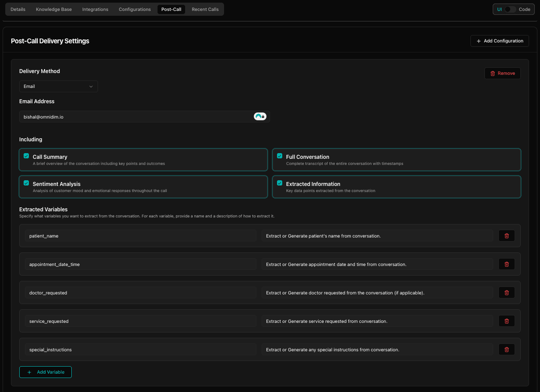
Task: Click the Add Variable button
Action: pyautogui.click(x=46, y=372)
